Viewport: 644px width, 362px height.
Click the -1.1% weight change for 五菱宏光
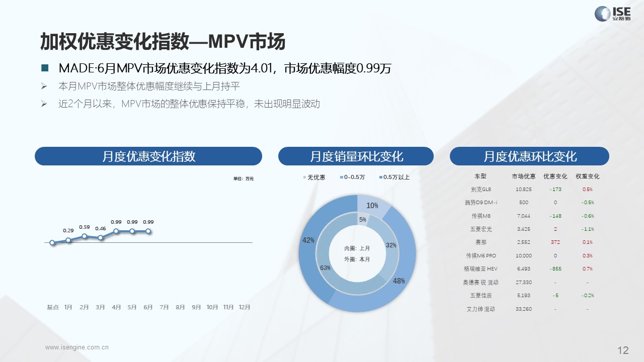tap(587, 229)
